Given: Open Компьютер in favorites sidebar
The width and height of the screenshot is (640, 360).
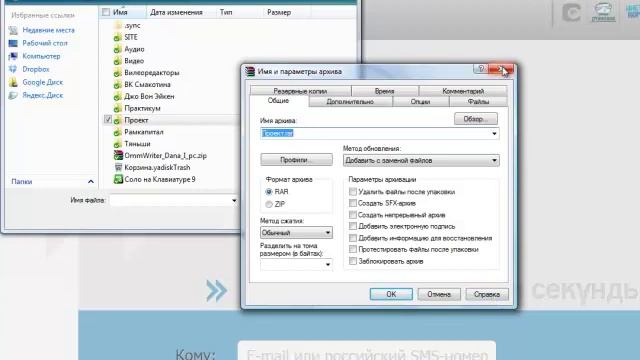Looking at the screenshot, I should 41,56.
